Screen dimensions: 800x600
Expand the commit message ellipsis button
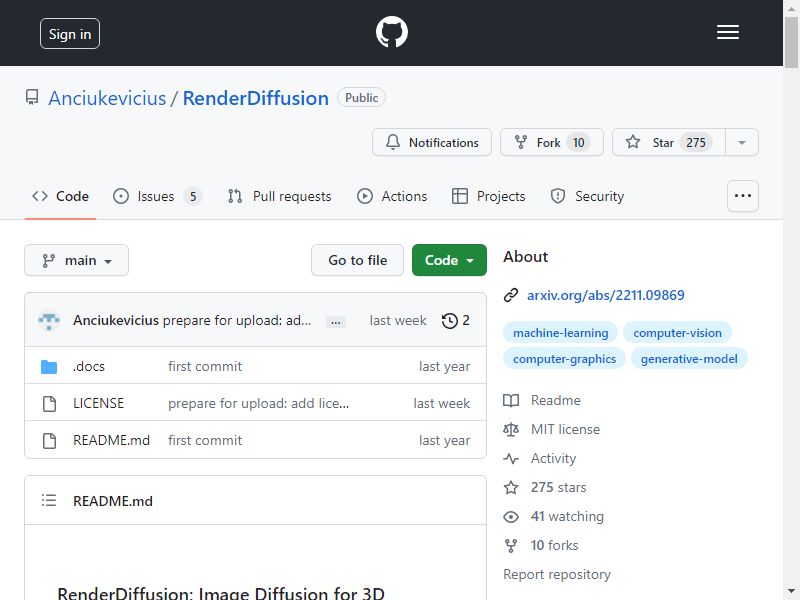pyautogui.click(x=336, y=322)
